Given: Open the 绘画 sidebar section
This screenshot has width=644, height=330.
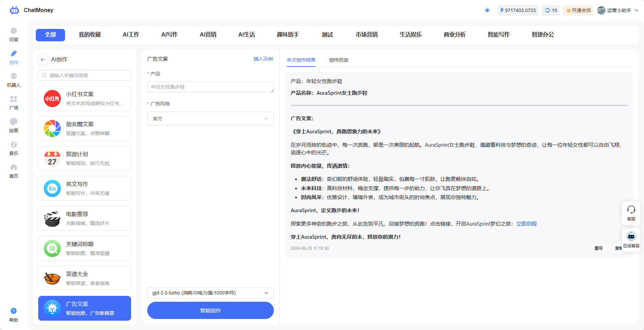Looking at the screenshot, I should pos(14,126).
